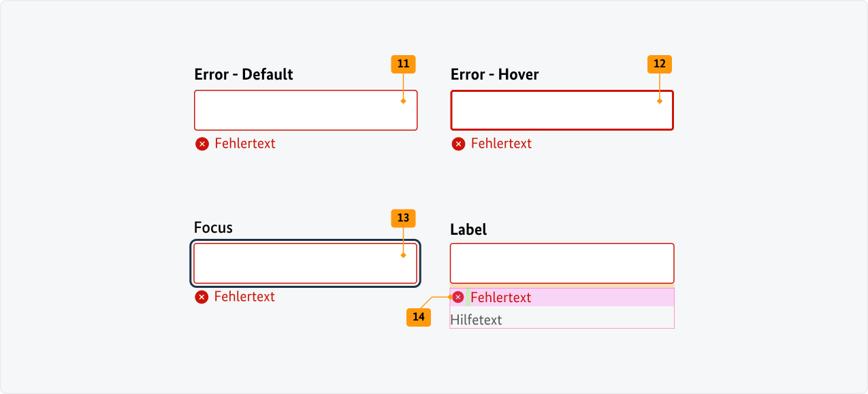Click the Error - Default input field
This screenshot has height=394, width=868.
coord(305,110)
